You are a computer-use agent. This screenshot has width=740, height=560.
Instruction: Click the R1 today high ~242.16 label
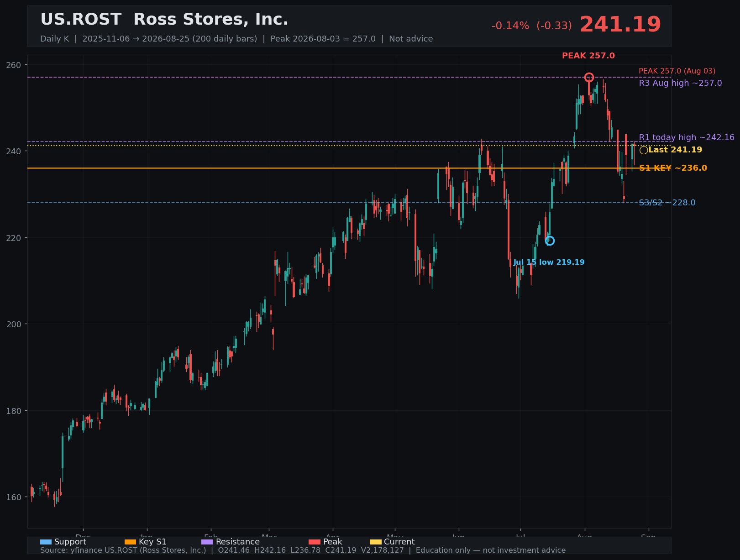tap(687, 137)
